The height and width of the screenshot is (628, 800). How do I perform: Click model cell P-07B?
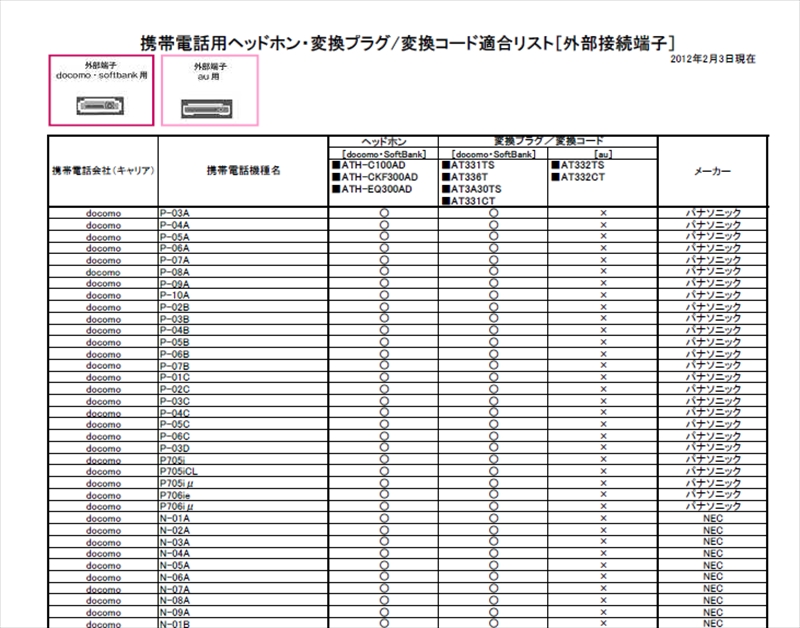[x=243, y=366]
